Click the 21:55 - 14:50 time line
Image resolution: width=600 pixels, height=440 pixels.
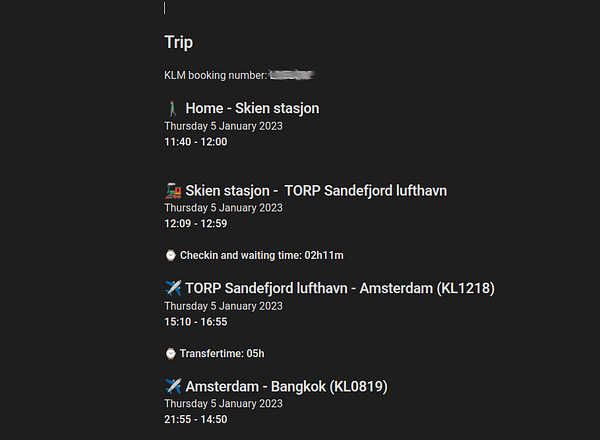pyautogui.click(x=196, y=419)
